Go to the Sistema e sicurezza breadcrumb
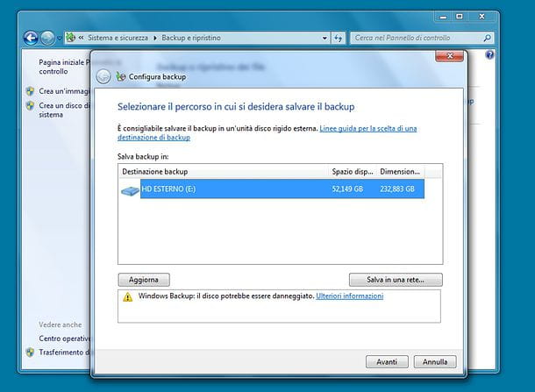The image size is (535, 392). 118,38
